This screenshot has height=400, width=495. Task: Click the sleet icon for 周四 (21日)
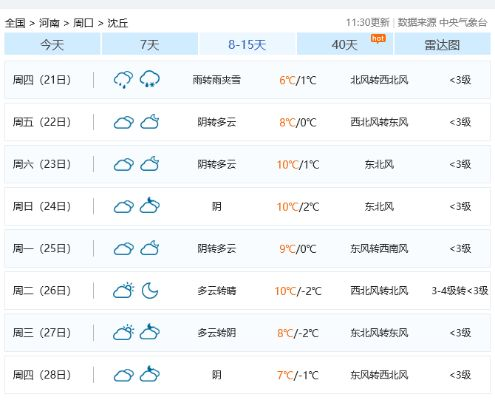(x=150, y=79)
